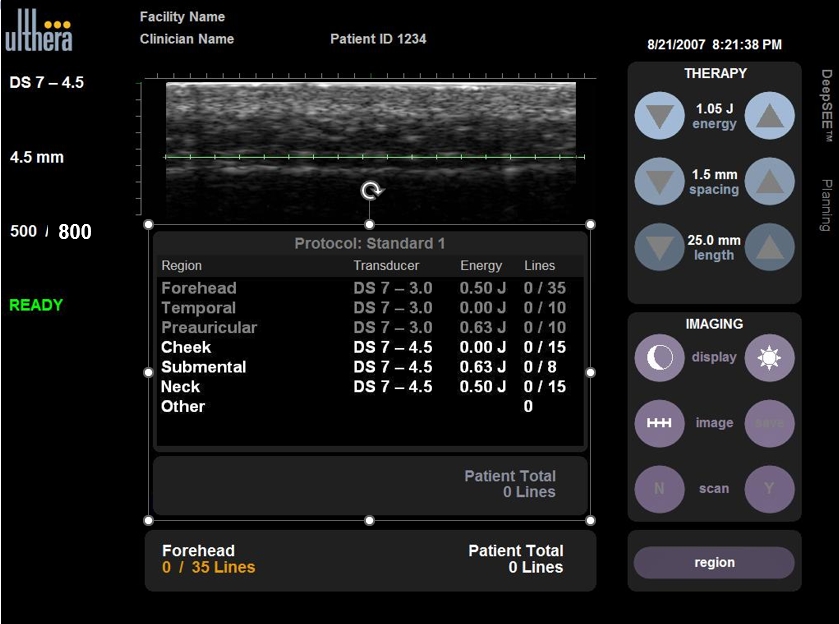Increase the 25.0 mm length

coord(769,247)
